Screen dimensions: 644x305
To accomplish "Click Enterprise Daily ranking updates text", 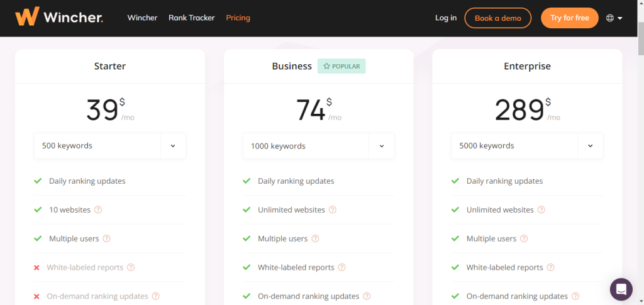I will coord(504,181).
